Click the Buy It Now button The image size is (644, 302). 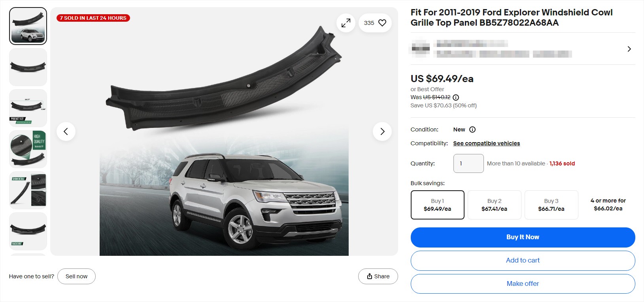(x=523, y=237)
